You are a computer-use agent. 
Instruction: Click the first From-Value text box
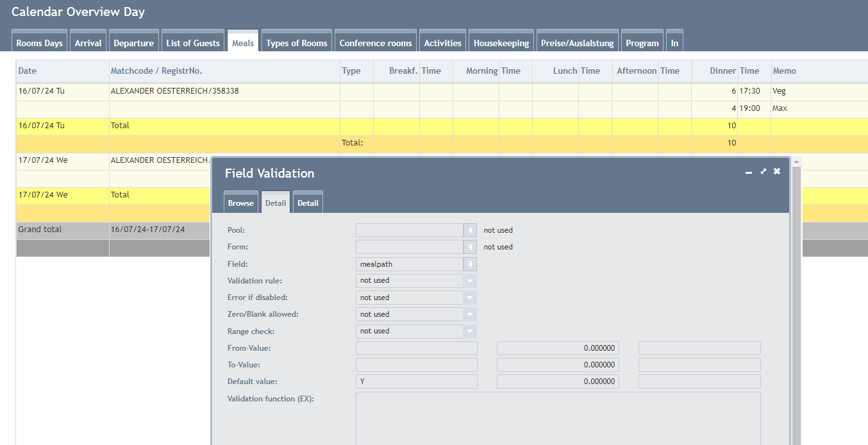coord(417,348)
